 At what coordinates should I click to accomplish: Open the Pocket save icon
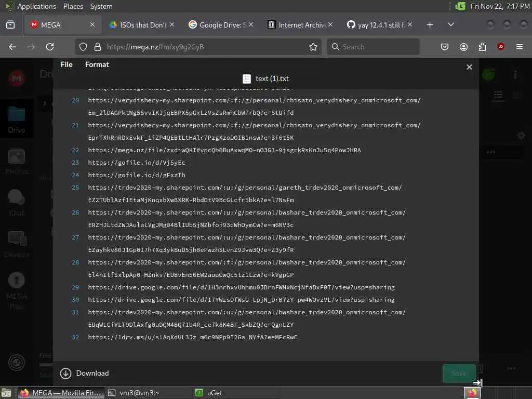click(445, 47)
